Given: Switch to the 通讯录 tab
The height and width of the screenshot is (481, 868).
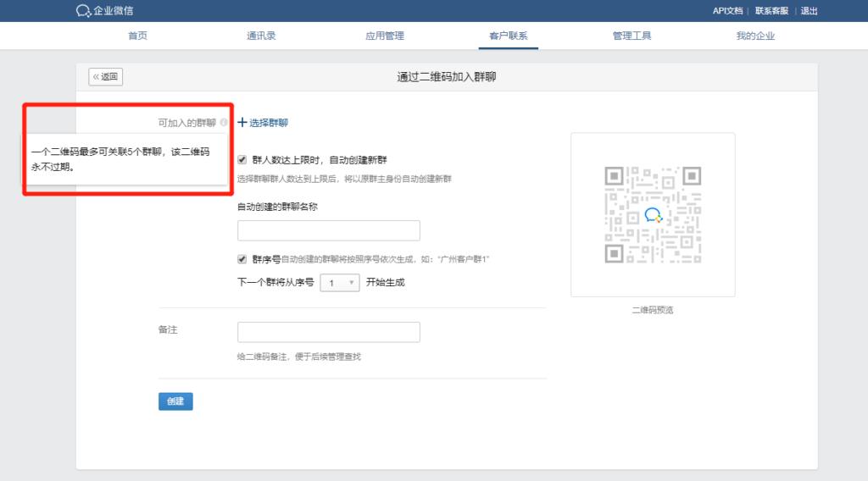Looking at the screenshot, I should (x=261, y=36).
